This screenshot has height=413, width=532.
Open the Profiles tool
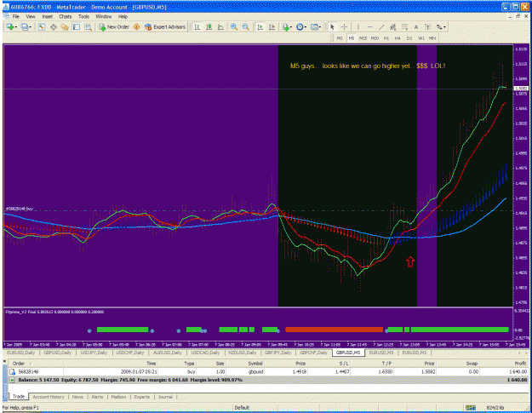tap(25, 26)
